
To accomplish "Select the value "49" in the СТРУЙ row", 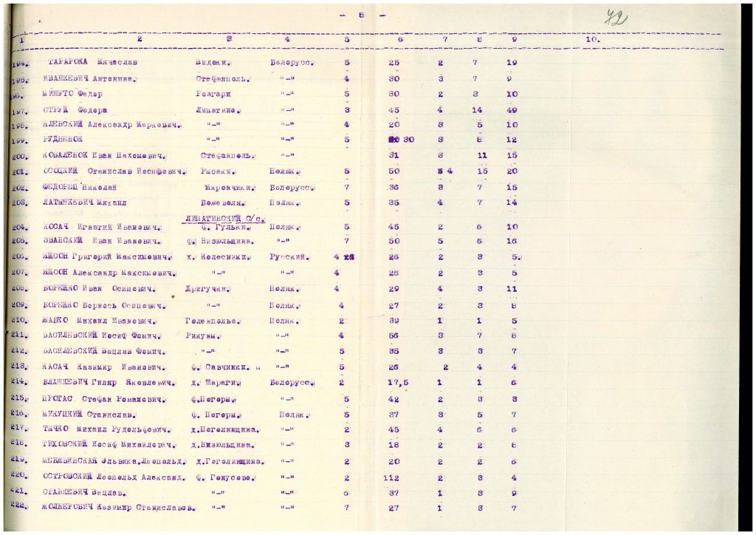I will tap(512, 110).
